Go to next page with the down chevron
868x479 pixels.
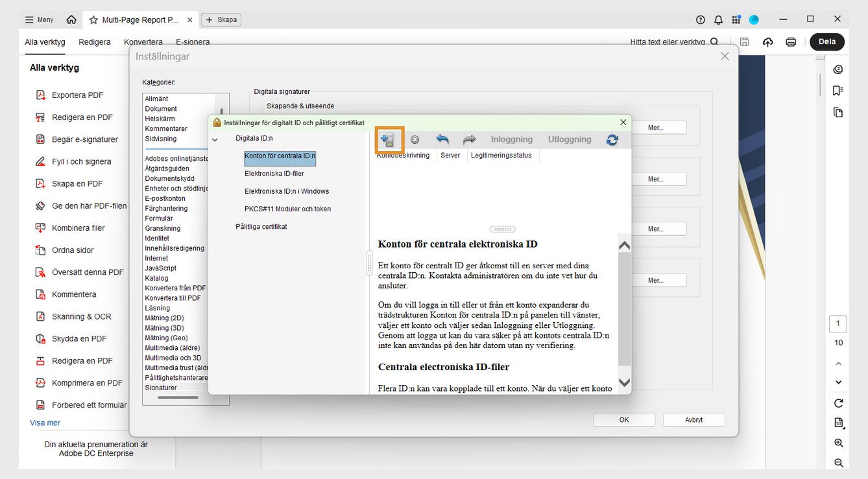(x=838, y=382)
